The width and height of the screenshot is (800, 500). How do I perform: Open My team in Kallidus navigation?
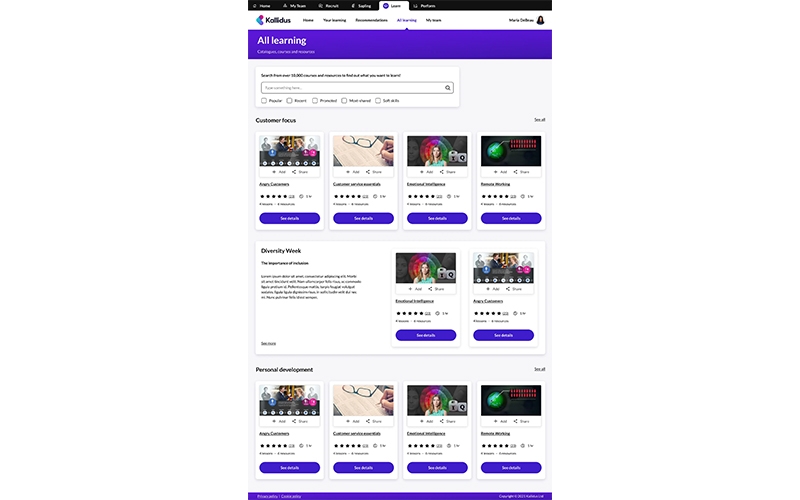tap(434, 20)
